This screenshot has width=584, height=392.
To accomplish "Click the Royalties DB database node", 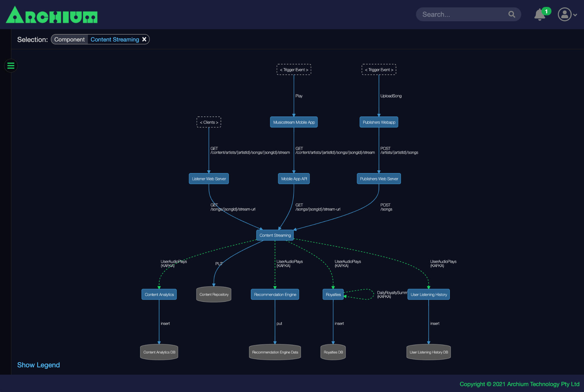I will (333, 352).
